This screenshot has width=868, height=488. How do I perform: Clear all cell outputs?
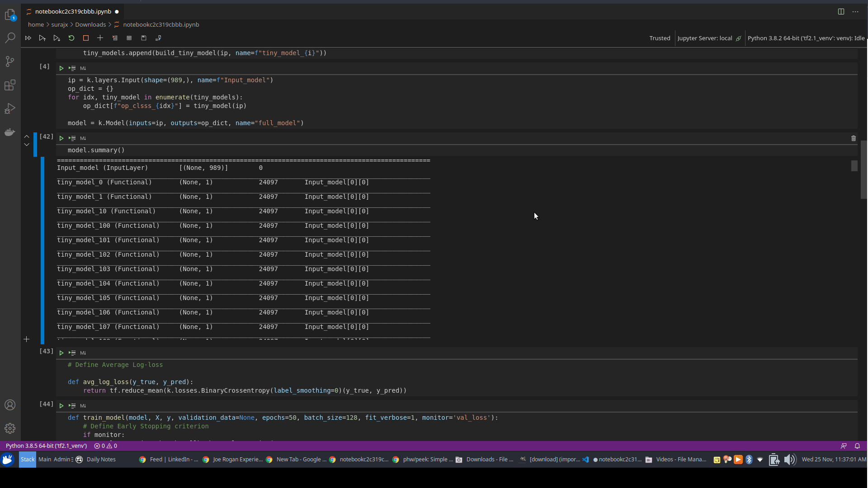(115, 38)
